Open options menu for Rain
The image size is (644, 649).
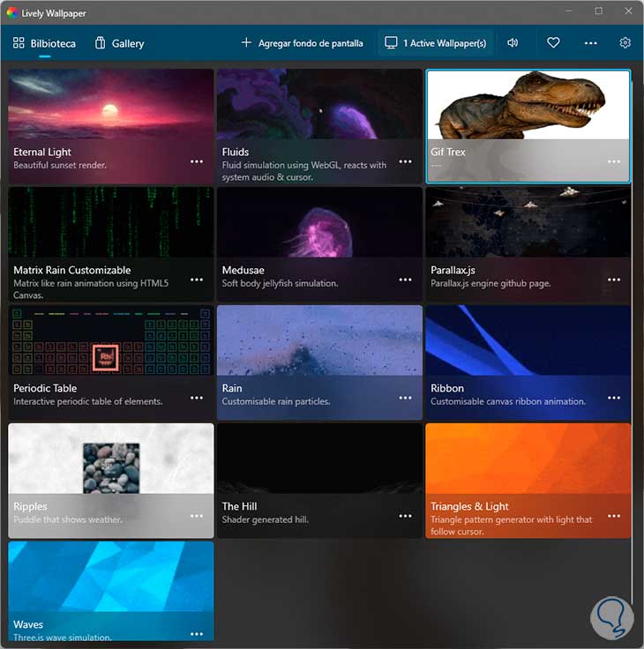(x=405, y=398)
